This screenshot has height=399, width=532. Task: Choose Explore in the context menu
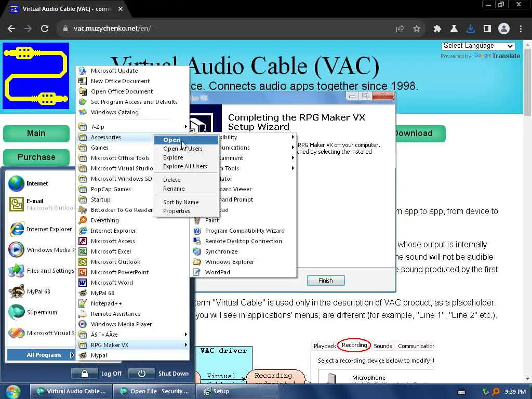click(x=186, y=157)
